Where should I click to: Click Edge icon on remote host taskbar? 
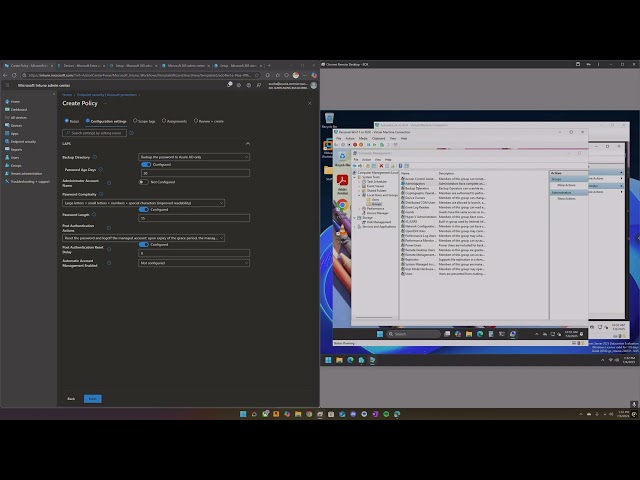[350, 360]
